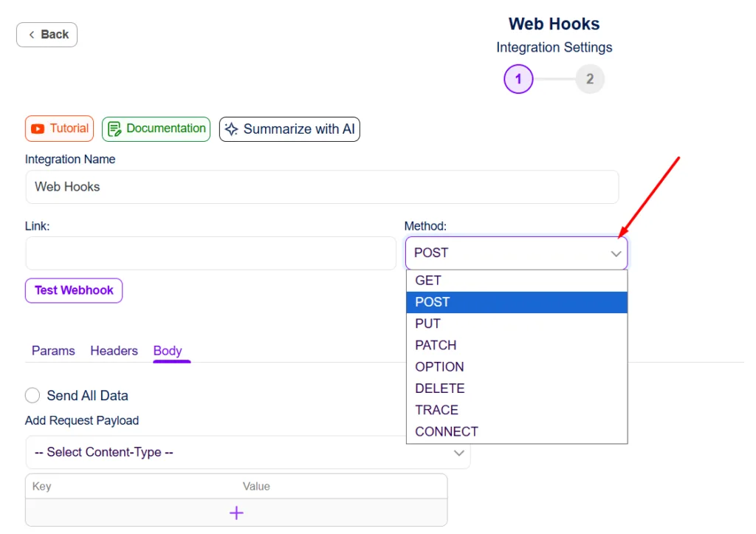
Task: Switch to the Params tab
Action: [53, 351]
